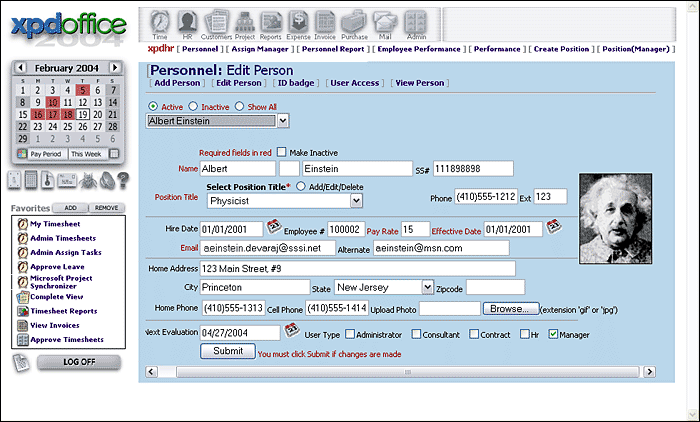Image resolution: width=700 pixels, height=422 pixels.
Task: Open the Time module icon
Action: (x=160, y=23)
